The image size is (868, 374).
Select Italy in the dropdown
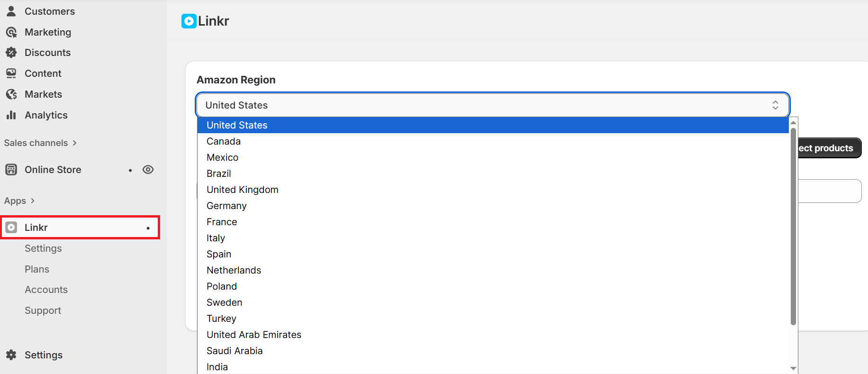tap(493, 238)
